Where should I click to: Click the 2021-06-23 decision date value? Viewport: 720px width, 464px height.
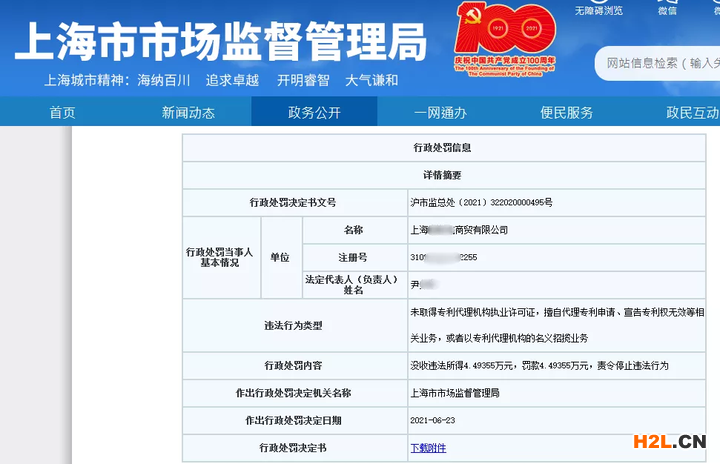(x=438, y=420)
